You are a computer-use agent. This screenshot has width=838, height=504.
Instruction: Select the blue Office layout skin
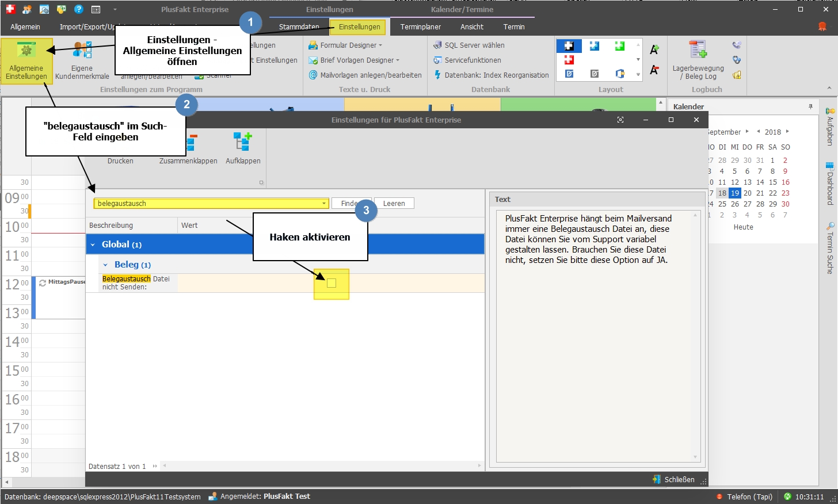tap(569, 74)
